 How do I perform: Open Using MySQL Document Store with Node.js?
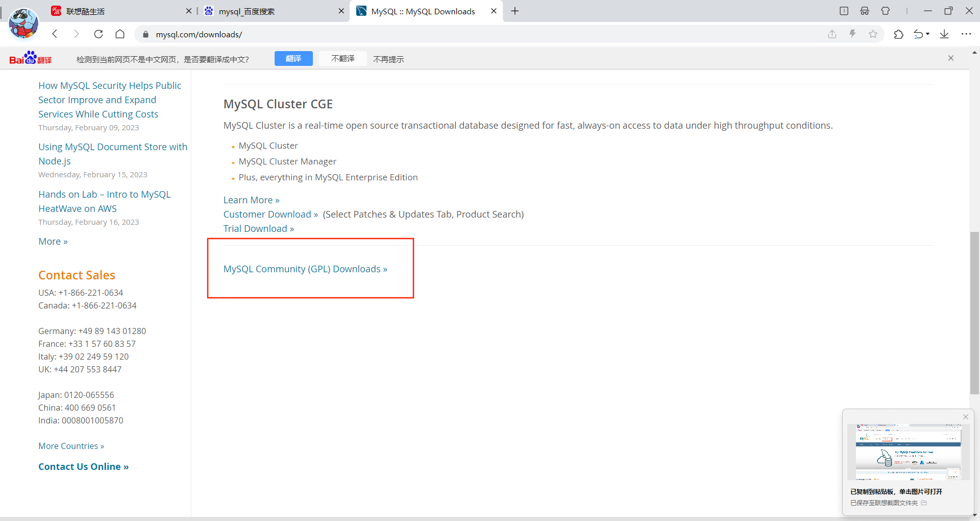coord(113,154)
